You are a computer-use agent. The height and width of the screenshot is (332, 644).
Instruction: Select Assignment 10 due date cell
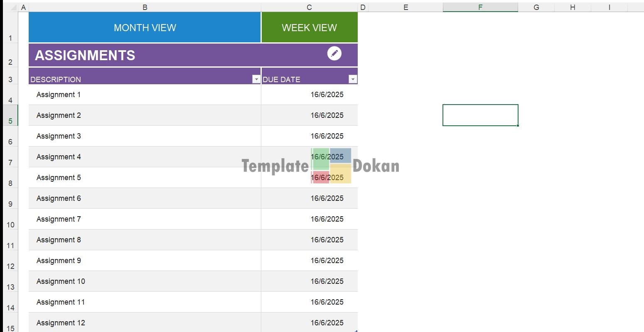[309, 281]
